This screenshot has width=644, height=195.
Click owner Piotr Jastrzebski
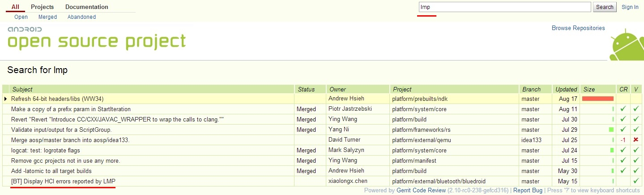[350, 109]
